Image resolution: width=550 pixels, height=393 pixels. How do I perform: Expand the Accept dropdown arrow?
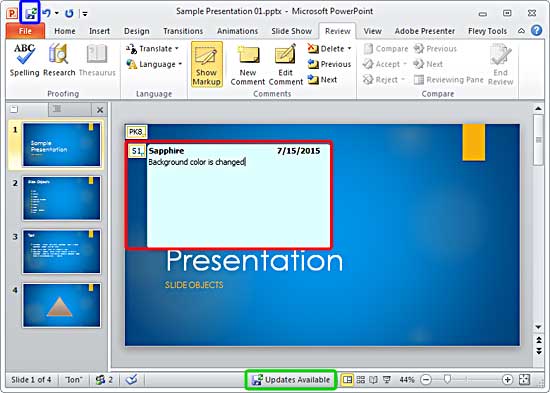405,64
